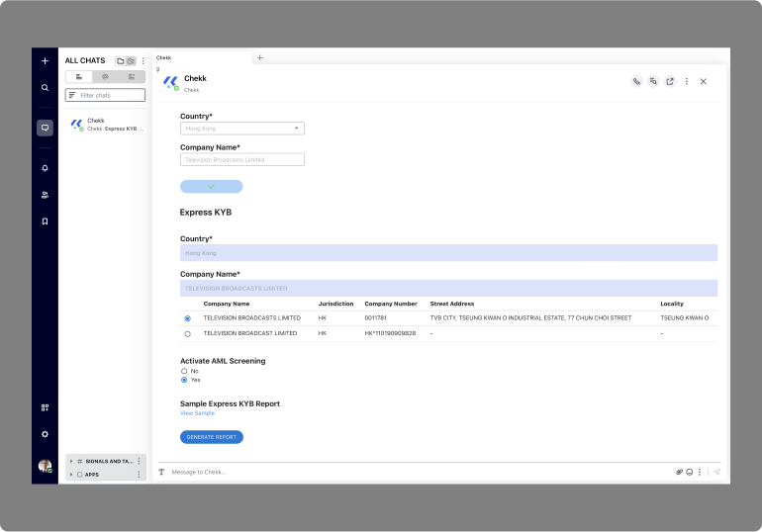Switch to the Chekk chat tab
762x532 pixels.
tap(202, 57)
